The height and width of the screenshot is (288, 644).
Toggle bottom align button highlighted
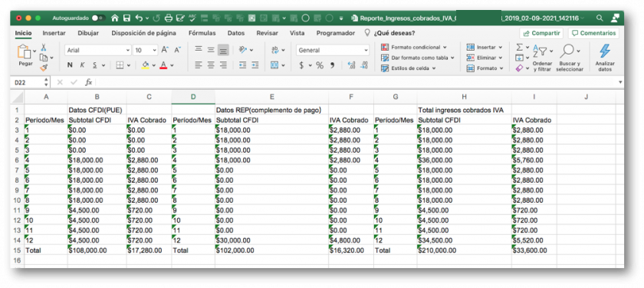pos(223,50)
